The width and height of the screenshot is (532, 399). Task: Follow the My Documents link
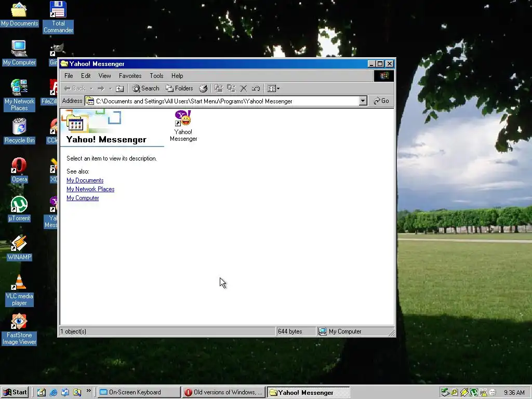pos(85,180)
